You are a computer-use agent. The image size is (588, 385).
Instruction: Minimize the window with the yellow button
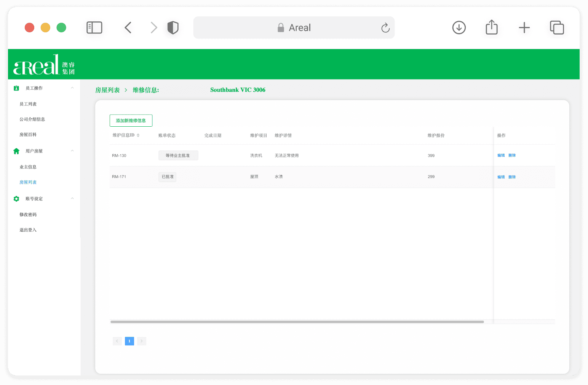[45, 27]
